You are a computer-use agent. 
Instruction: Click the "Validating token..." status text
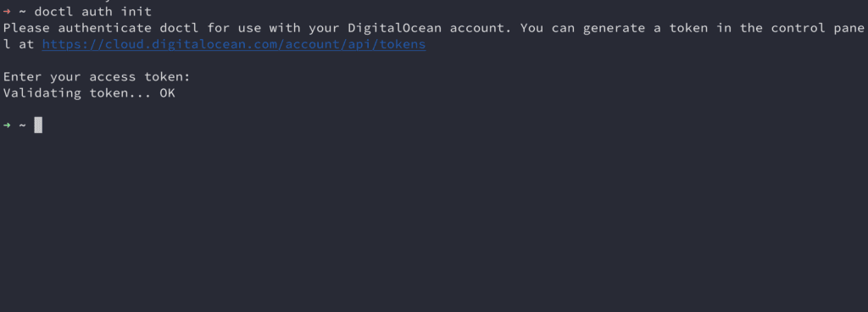click(x=77, y=93)
